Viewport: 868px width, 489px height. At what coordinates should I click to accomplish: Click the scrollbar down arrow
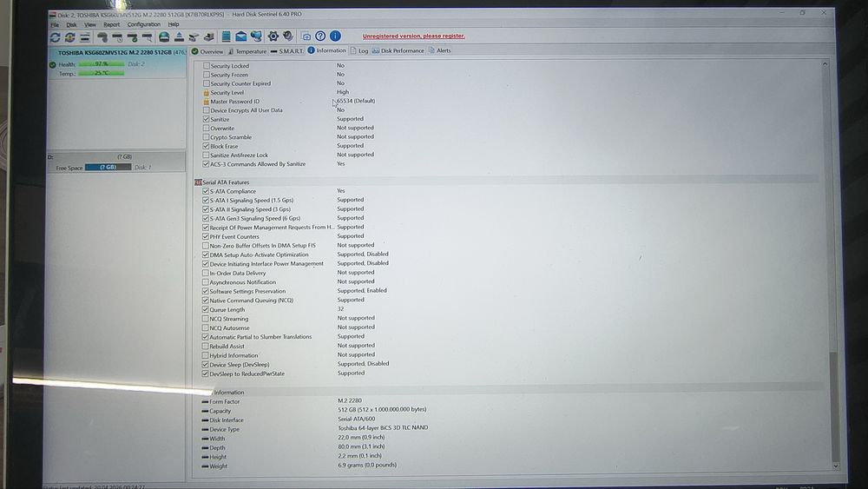click(x=835, y=466)
